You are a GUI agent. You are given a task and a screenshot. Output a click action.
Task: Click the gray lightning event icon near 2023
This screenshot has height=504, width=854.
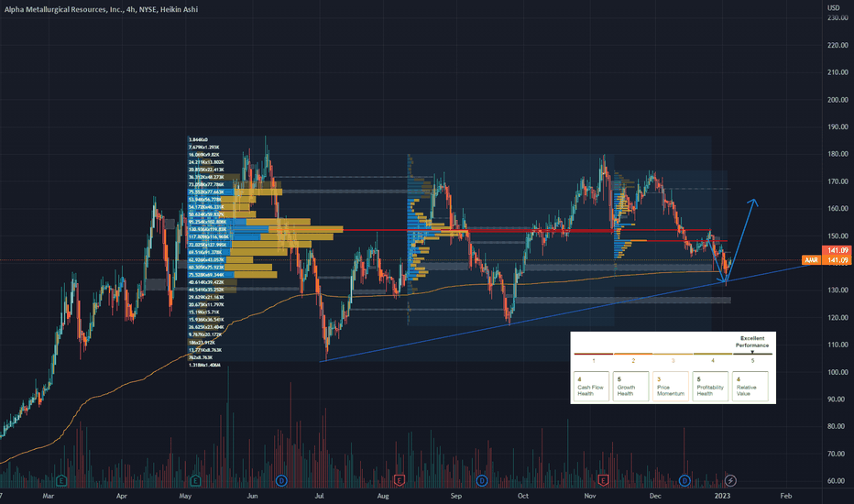coord(730,480)
